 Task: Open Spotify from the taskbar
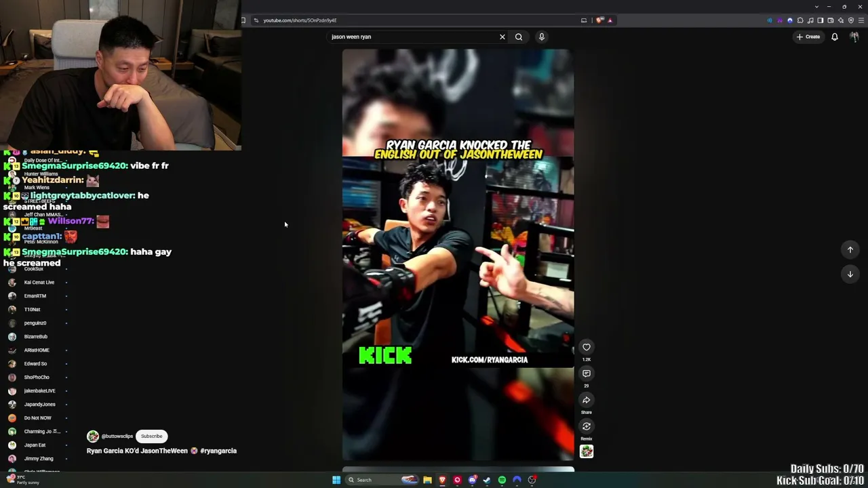point(502,480)
